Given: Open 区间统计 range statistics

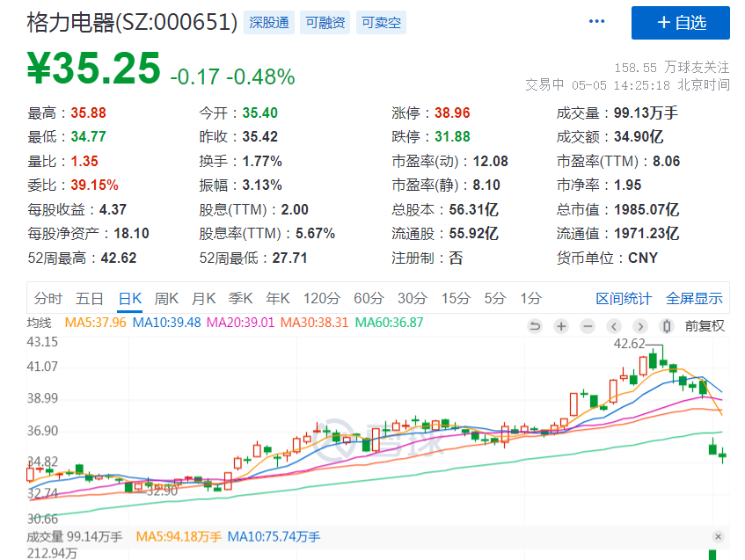Looking at the screenshot, I should pyautogui.click(x=624, y=298).
